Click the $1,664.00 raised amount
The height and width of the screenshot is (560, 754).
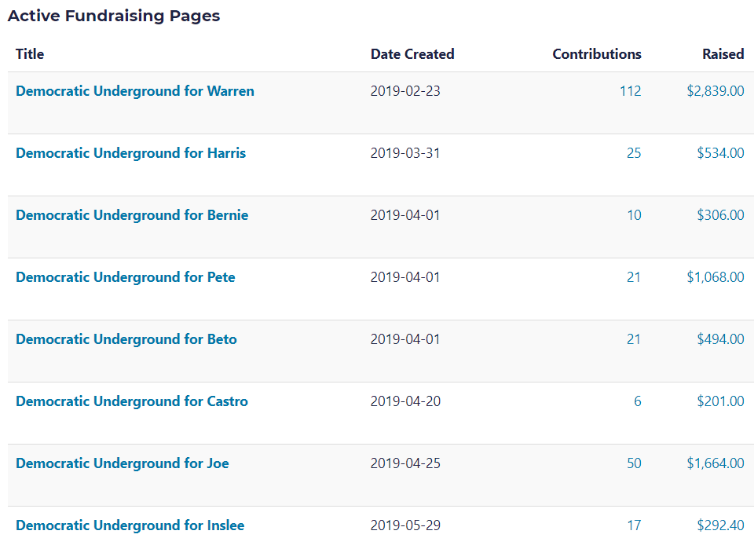coord(716,463)
